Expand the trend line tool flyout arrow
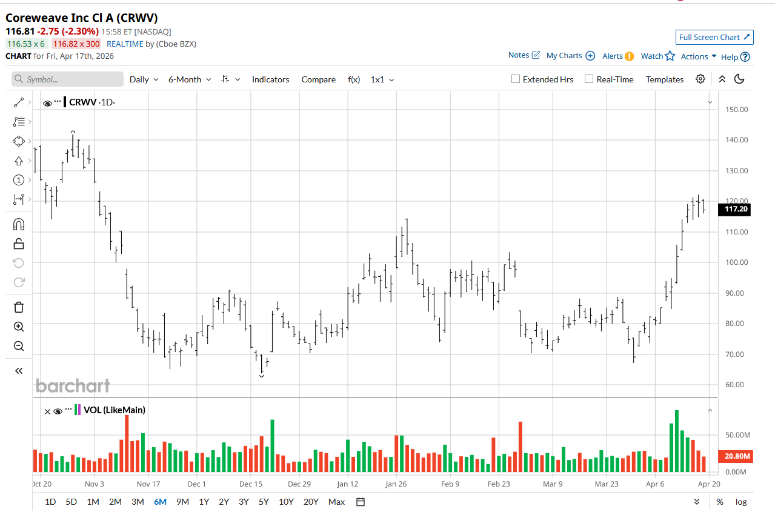The height and width of the screenshot is (532, 775). pos(29,102)
